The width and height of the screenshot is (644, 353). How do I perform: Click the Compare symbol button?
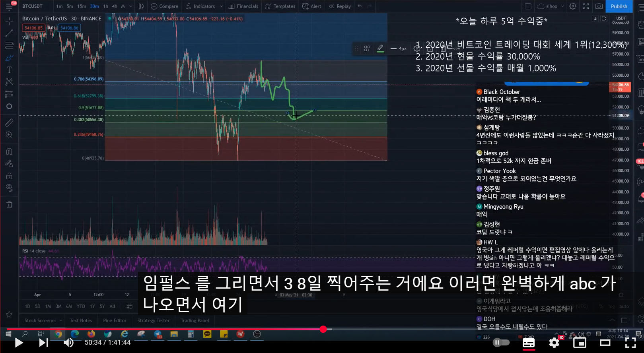point(165,6)
